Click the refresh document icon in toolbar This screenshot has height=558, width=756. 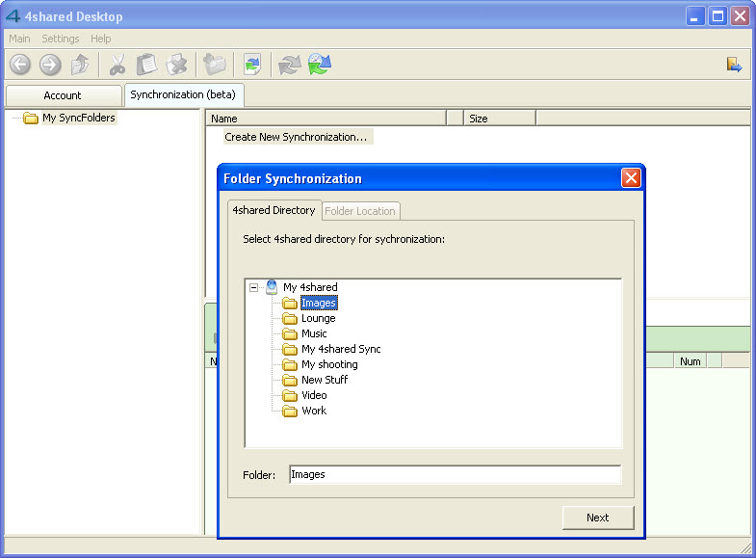click(252, 65)
